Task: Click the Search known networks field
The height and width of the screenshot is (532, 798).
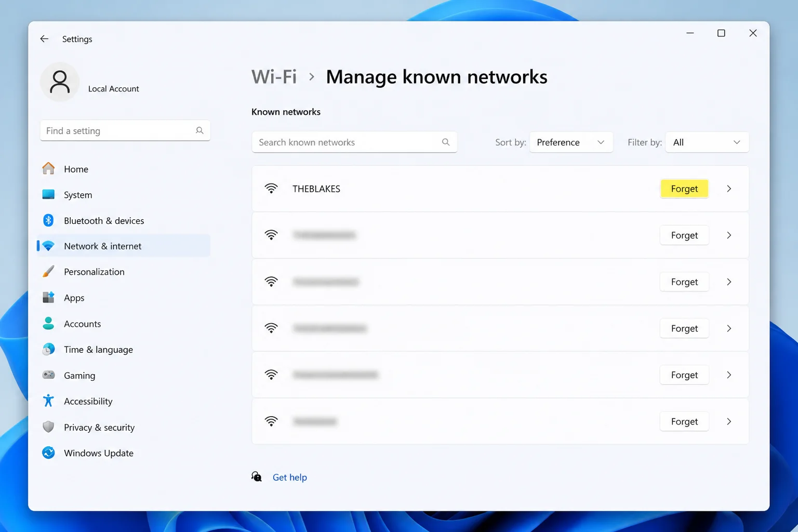Action: (x=354, y=142)
